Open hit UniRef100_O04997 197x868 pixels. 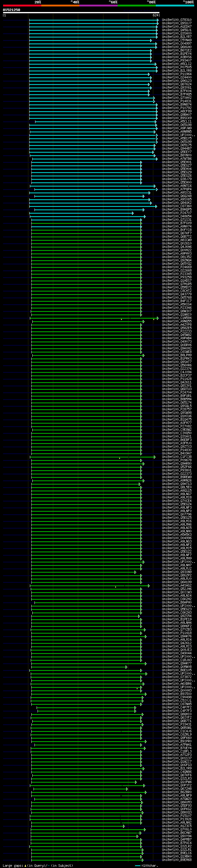coord(177,43)
